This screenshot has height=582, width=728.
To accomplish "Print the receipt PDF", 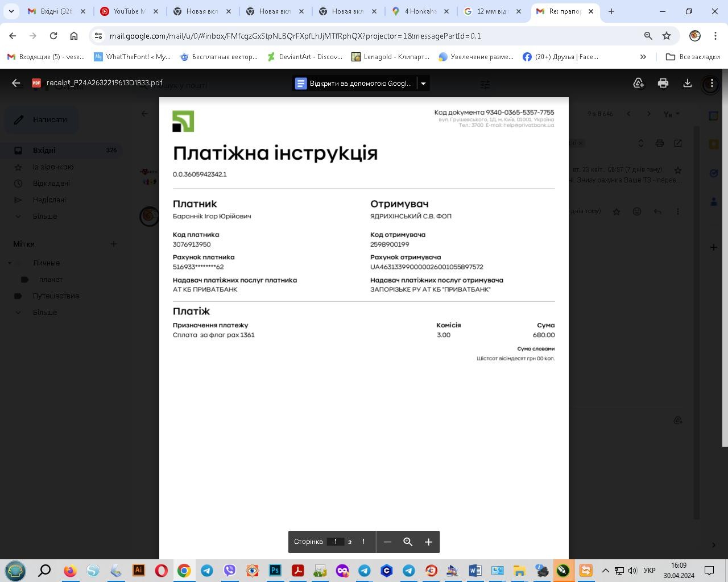I will [x=663, y=83].
